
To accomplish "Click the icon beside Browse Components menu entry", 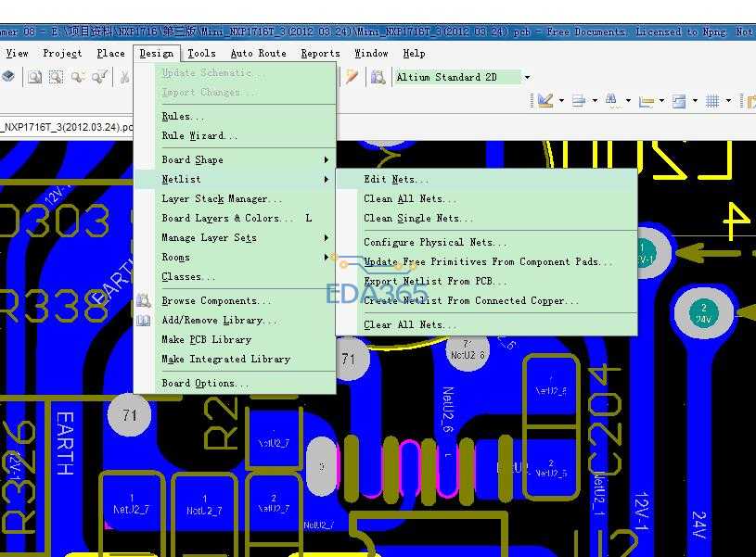I will (143, 300).
